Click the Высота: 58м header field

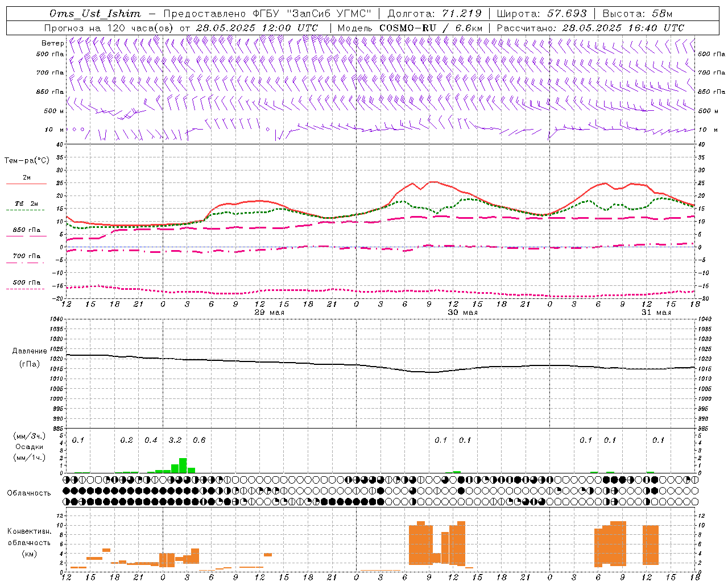coord(637,14)
